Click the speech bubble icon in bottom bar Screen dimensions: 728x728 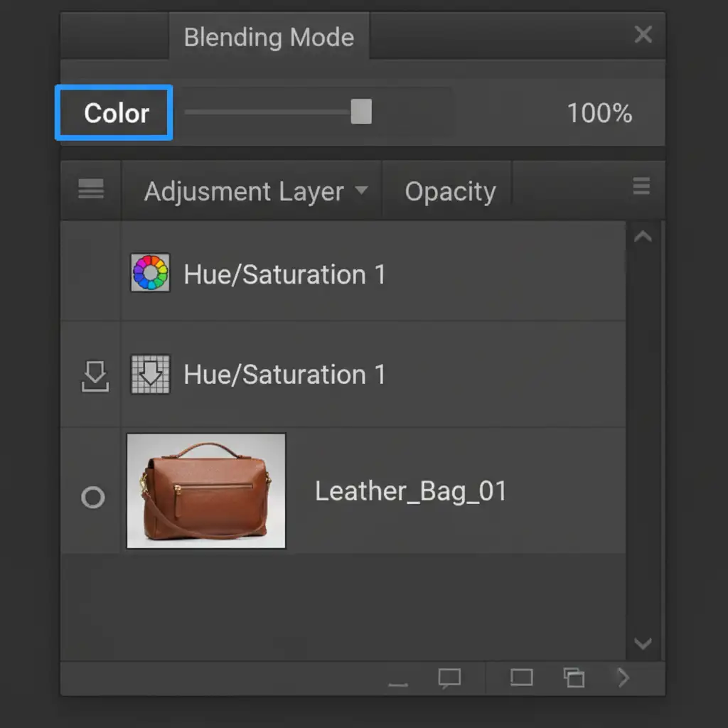point(449,678)
